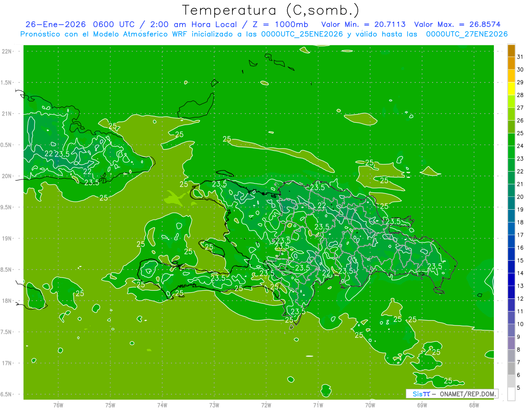This screenshot has width=532, height=411.
Task: Click the "22N" latitude axis label
Action: click(x=7, y=51)
